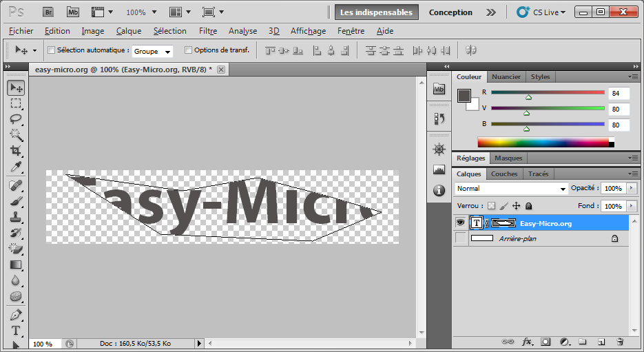Open Mini Bridge from top bar
This screenshot has height=352, width=644.
coord(73,12)
